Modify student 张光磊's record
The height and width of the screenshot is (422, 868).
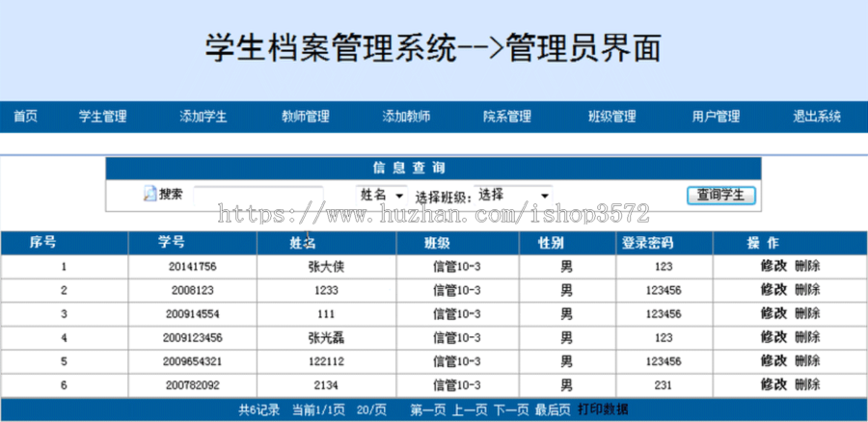tap(773, 337)
